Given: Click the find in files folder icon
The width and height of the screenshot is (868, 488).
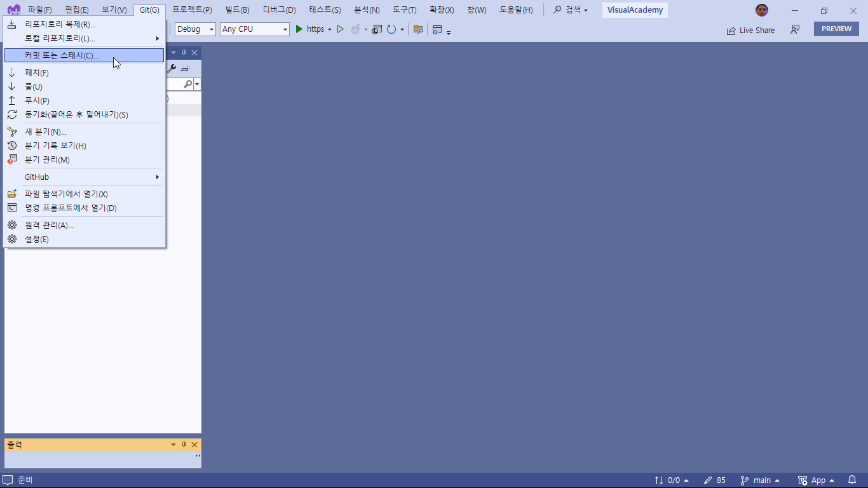Looking at the screenshot, I should pyautogui.click(x=418, y=29).
